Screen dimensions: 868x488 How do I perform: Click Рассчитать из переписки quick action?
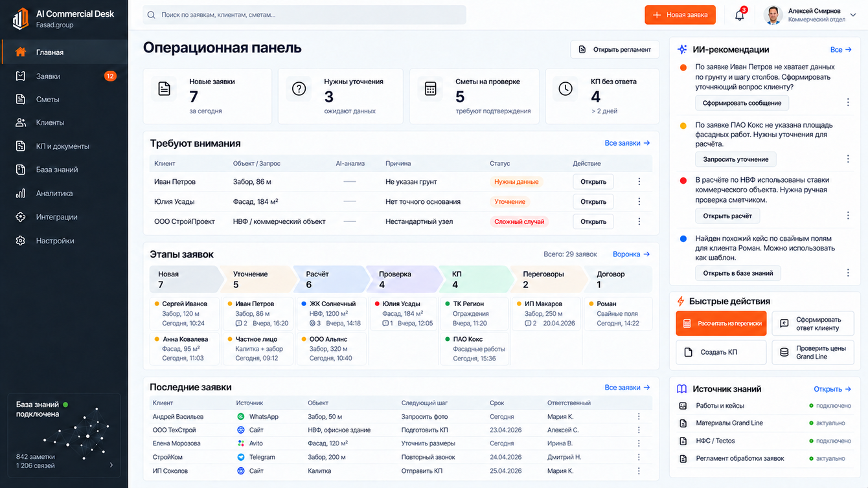(x=721, y=324)
